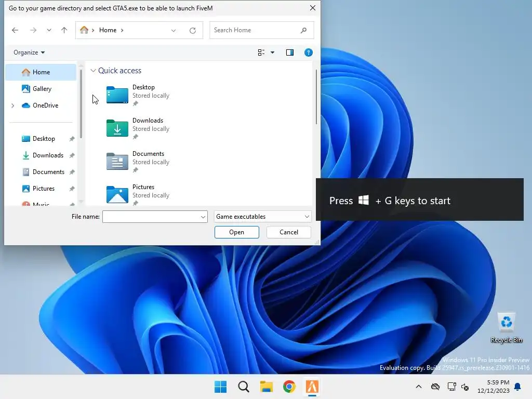Expand the chevron after the Home breadcrumb
532x399 pixels.
(x=122, y=30)
